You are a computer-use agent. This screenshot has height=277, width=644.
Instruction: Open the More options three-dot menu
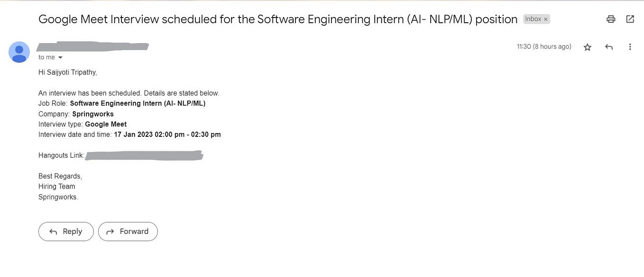(x=630, y=47)
